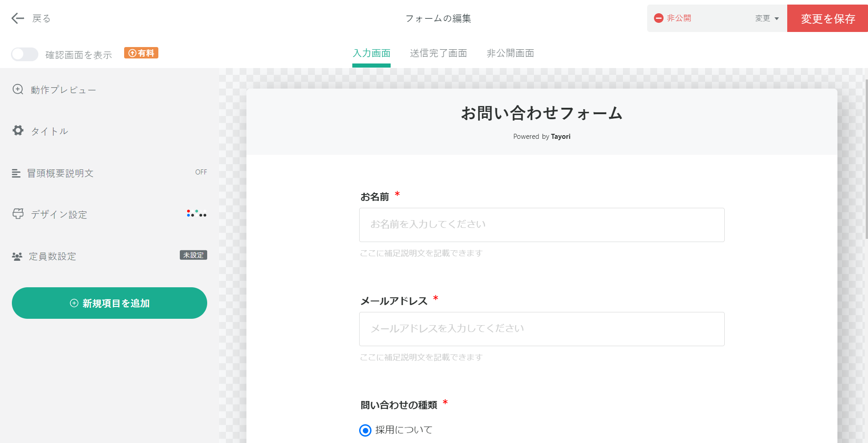The width and height of the screenshot is (868, 443).
Task: Click the orange 有料 premium badge
Action: [141, 53]
